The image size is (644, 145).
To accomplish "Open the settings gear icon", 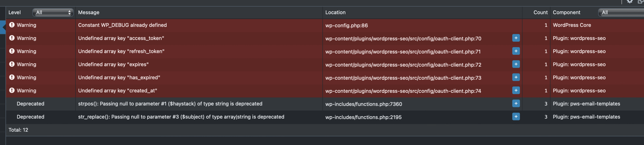I will coord(630,2).
